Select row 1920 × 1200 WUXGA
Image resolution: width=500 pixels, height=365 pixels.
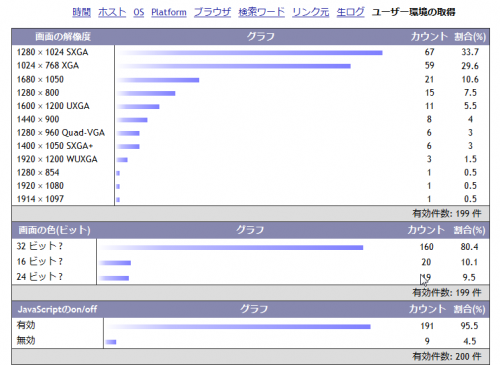tap(250, 159)
